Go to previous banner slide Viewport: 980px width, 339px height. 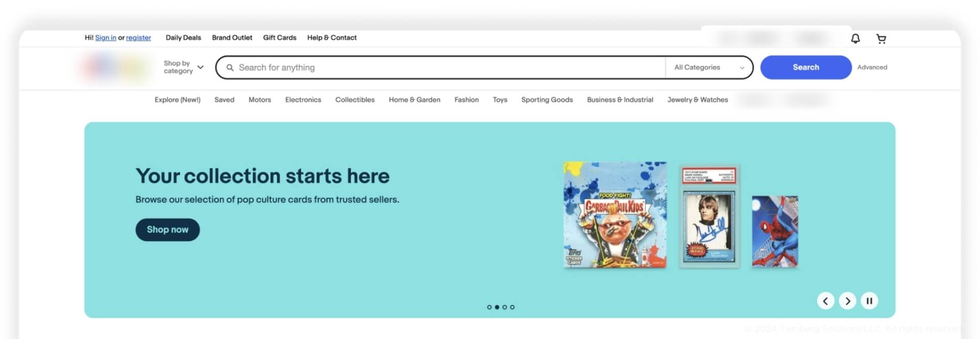tap(825, 301)
